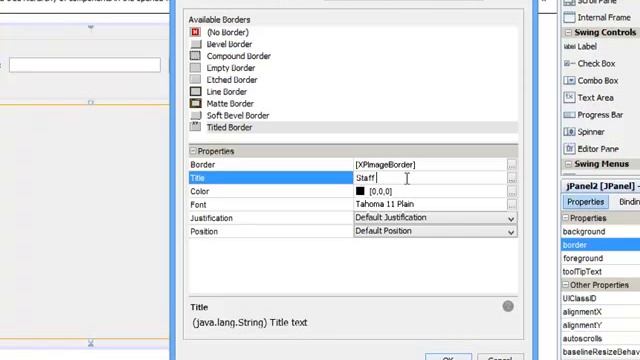Click the Titled Border icon

pos(196,127)
